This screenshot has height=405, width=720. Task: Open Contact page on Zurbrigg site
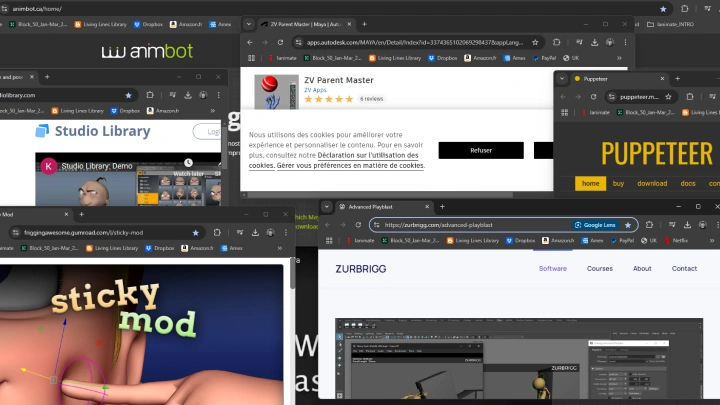pyautogui.click(x=684, y=269)
